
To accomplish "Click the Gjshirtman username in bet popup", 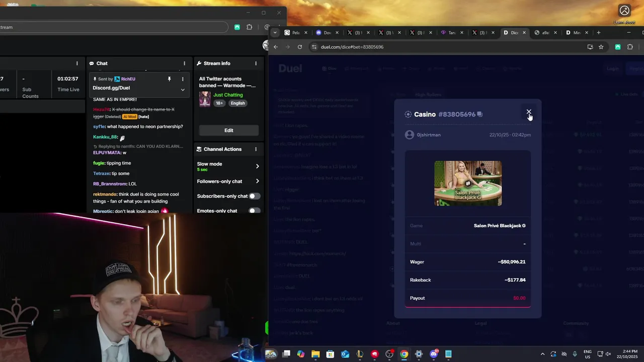I will pyautogui.click(x=429, y=135).
